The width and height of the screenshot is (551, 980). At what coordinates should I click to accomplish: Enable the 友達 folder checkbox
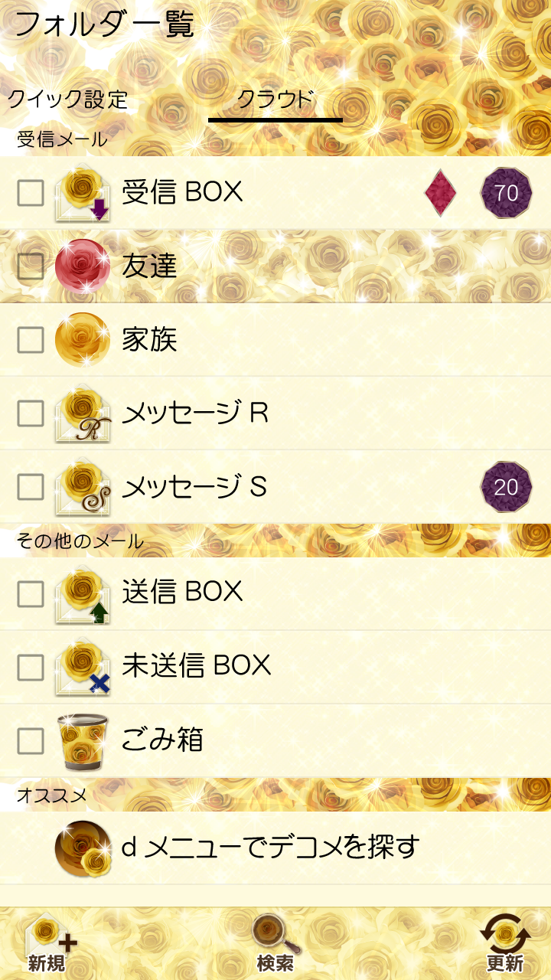(31, 266)
